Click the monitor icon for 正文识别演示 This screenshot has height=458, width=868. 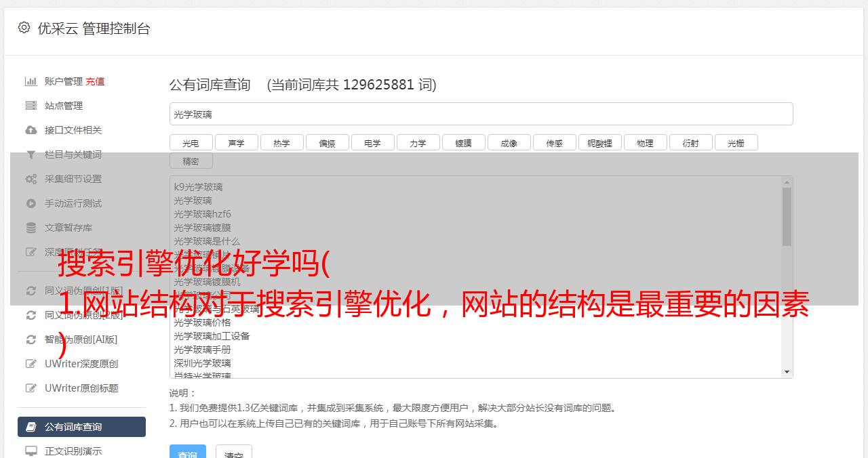[31, 451]
